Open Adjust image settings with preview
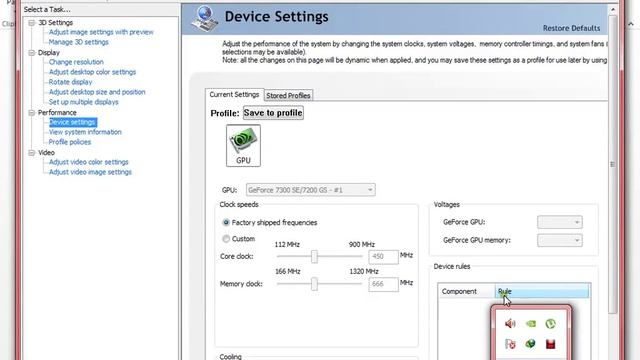Viewport: 640px width, 360px height. point(101,32)
